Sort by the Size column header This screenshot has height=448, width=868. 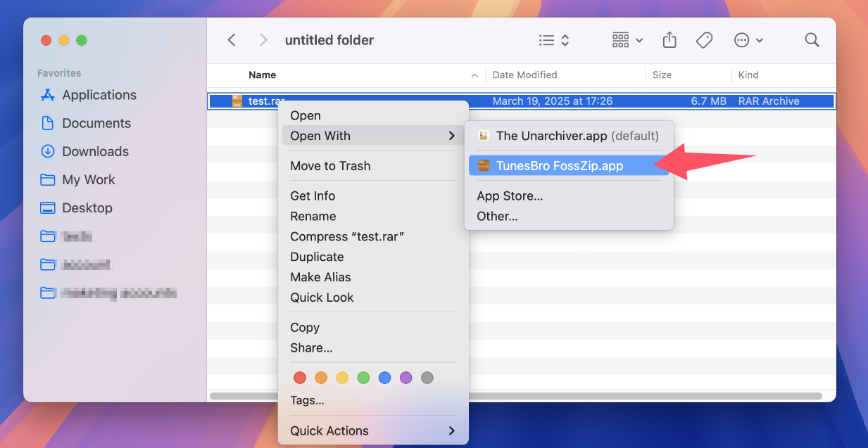pos(662,75)
